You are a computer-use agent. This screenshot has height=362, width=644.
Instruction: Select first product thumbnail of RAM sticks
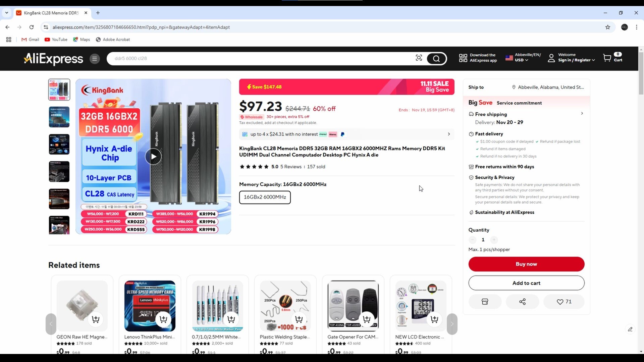[59, 89]
